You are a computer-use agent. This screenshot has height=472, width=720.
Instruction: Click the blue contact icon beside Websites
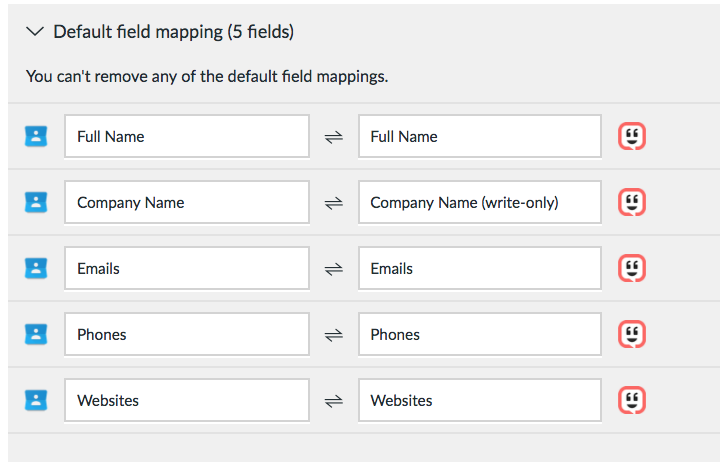tap(36, 400)
